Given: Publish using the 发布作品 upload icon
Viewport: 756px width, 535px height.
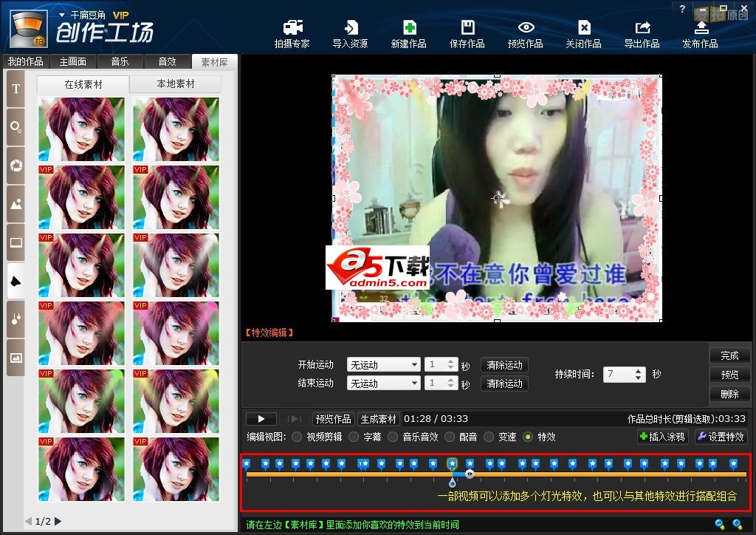Looking at the screenshot, I should (x=701, y=34).
